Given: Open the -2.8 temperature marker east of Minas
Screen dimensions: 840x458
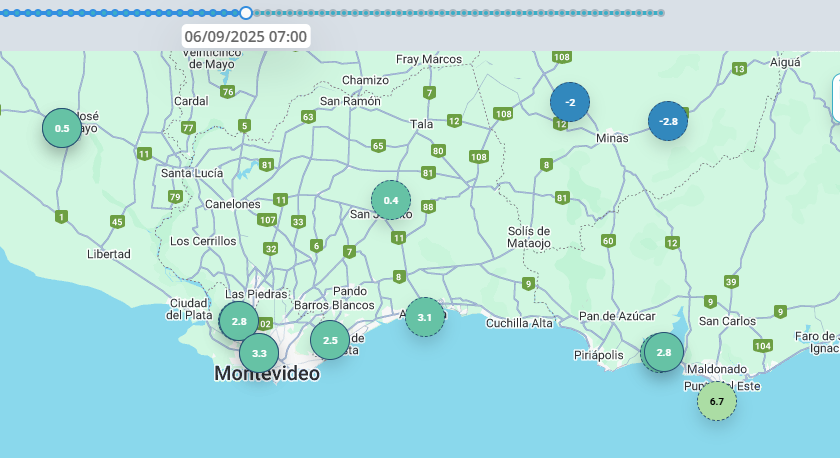Looking at the screenshot, I should click(668, 121).
